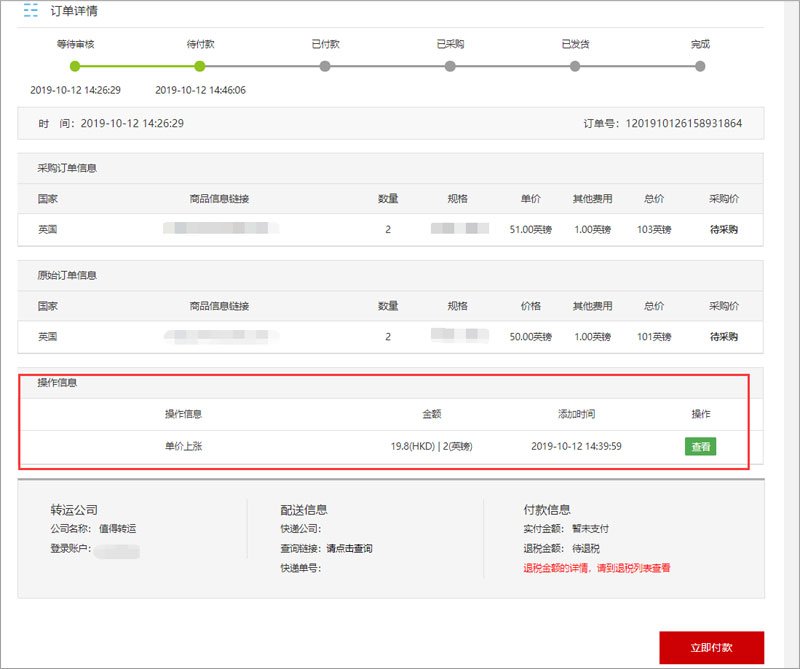
Task: Click the red 退税金额的详情 notice text
Action: (x=596, y=568)
